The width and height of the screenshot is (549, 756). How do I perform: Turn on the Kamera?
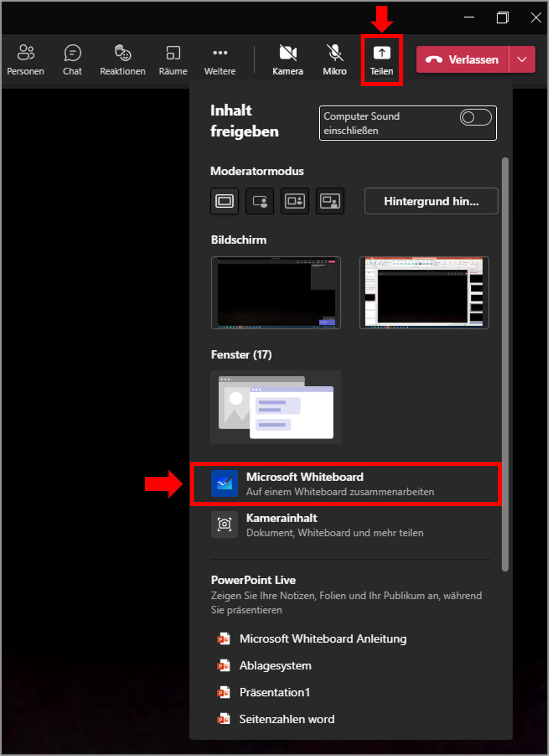click(288, 60)
